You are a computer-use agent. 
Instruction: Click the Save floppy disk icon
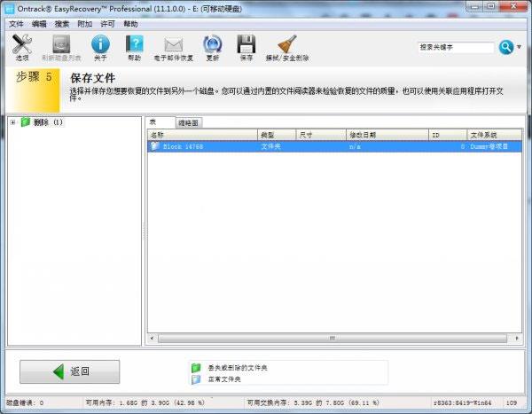246,44
